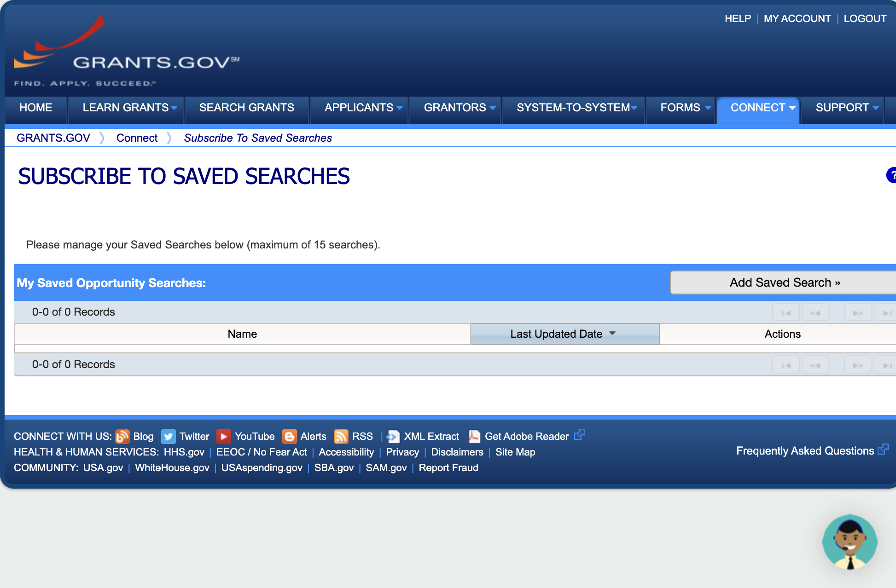896x588 pixels.
Task: Open the Site Map link
Action: (515, 452)
